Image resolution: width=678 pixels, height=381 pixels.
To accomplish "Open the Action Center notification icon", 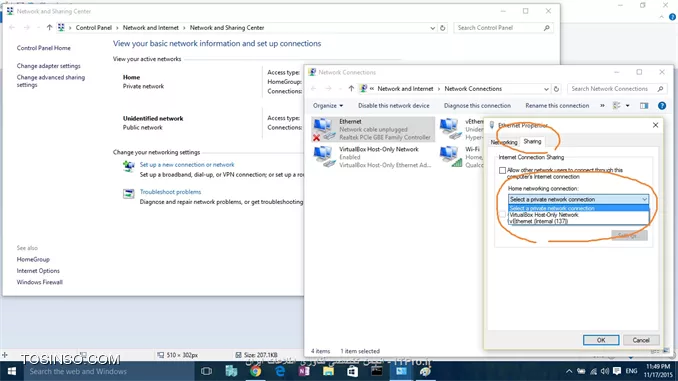I will click(x=617, y=371).
